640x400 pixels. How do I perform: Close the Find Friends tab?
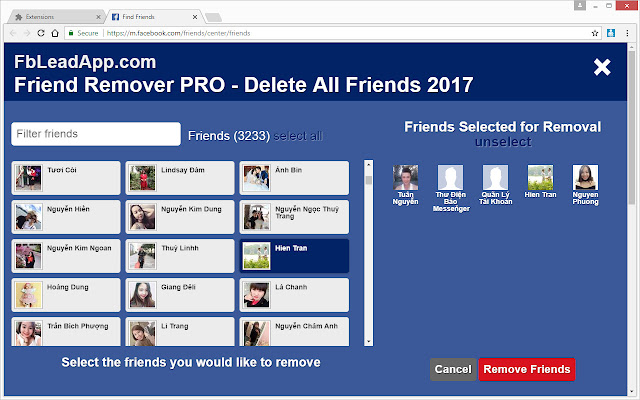(x=195, y=17)
